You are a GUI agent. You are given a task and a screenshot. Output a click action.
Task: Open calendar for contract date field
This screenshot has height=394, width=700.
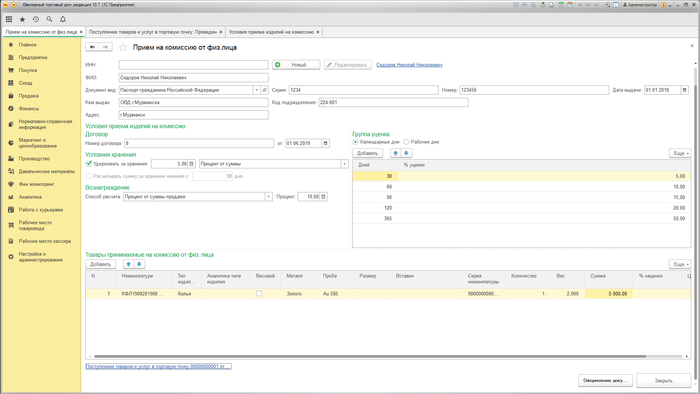(325, 143)
